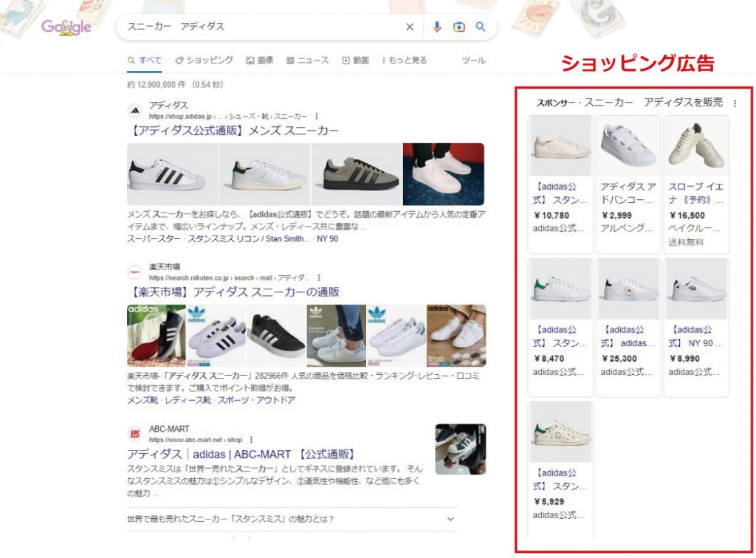Open 【楽天市場】アディダス スニーカーの通販 result
Viewport: 756px width, 558px height.
click(234, 292)
